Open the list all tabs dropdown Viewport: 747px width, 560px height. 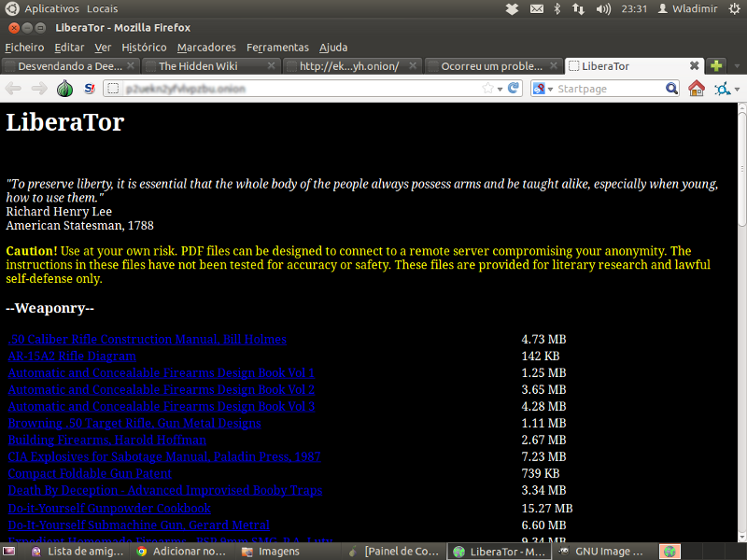(737, 65)
